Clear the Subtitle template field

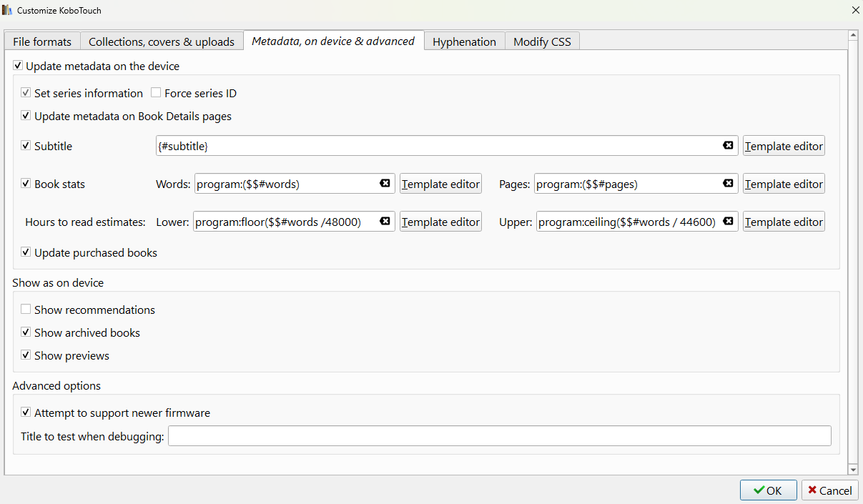[728, 146]
